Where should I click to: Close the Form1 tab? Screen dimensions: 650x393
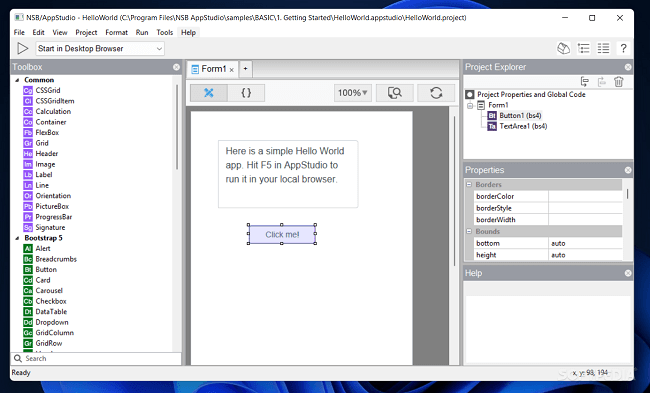(x=232, y=70)
